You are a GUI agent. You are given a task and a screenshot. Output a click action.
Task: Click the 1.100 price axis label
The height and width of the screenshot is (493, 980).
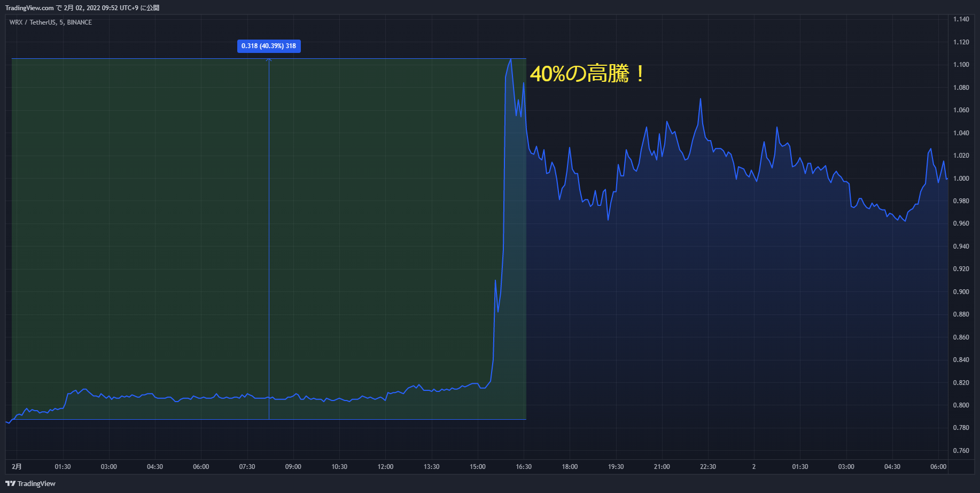[961, 65]
